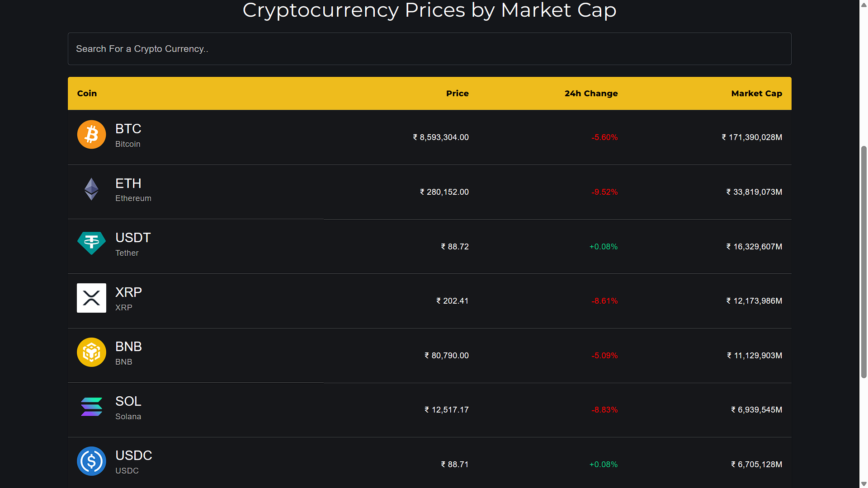
Task: Click the Tether green logo icon
Action: [x=91, y=244]
